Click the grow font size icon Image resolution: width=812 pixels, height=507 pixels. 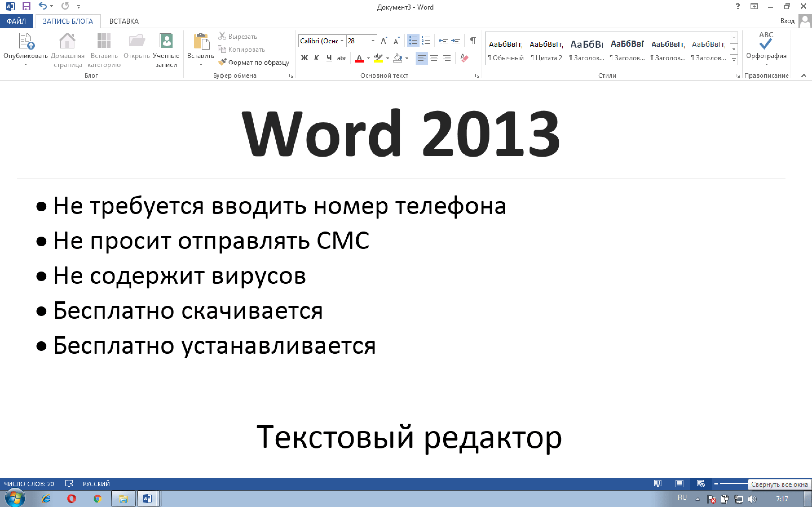pyautogui.click(x=384, y=41)
